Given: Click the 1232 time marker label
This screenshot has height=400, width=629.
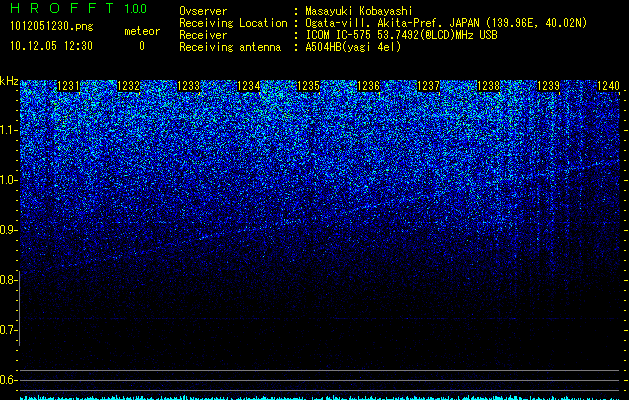Looking at the screenshot, I should coord(128,86).
